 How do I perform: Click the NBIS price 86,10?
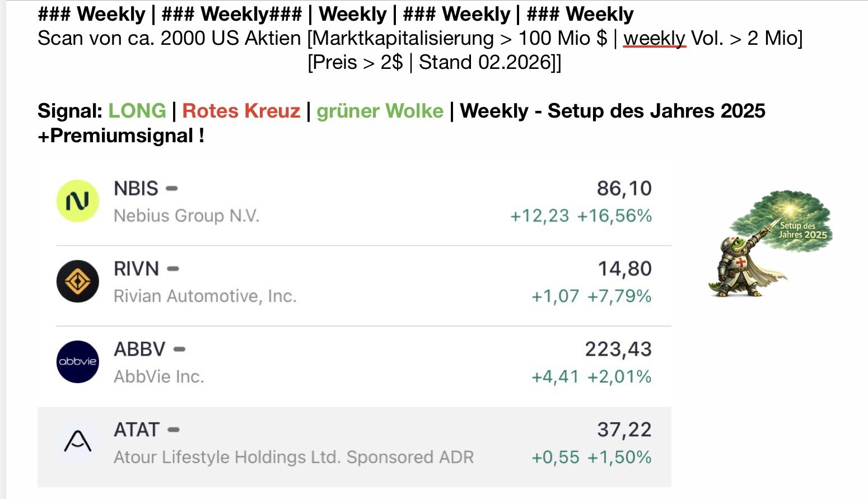624,189
